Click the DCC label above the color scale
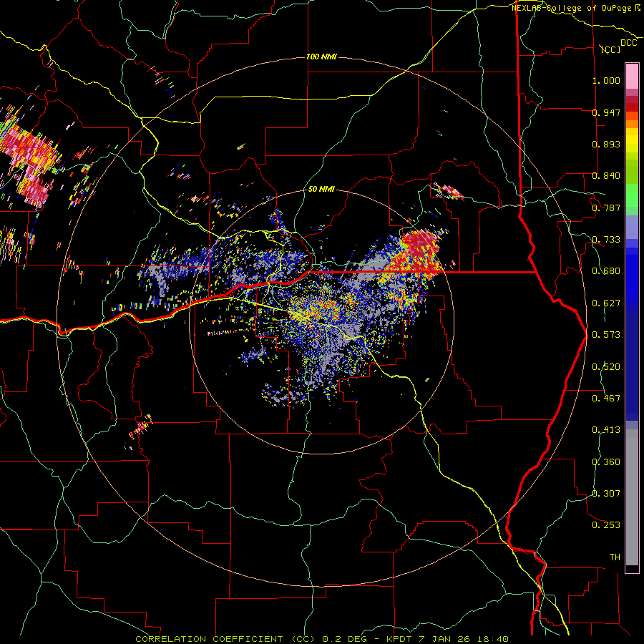The image size is (644, 644). click(x=629, y=43)
